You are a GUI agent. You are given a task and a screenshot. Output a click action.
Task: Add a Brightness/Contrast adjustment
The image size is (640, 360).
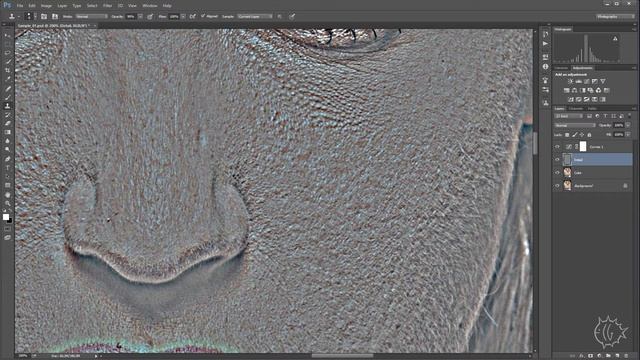(570, 81)
